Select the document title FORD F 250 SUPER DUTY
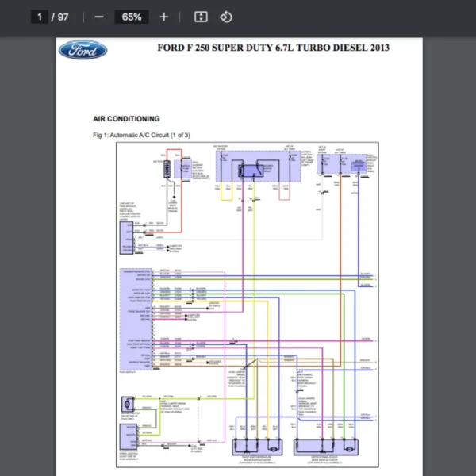 pos(274,48)
